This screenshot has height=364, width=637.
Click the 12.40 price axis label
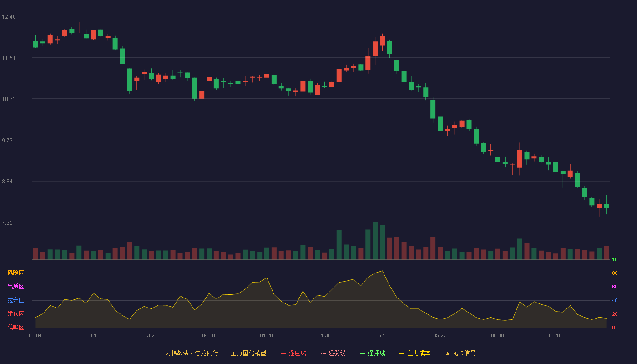tap(9, 17)
